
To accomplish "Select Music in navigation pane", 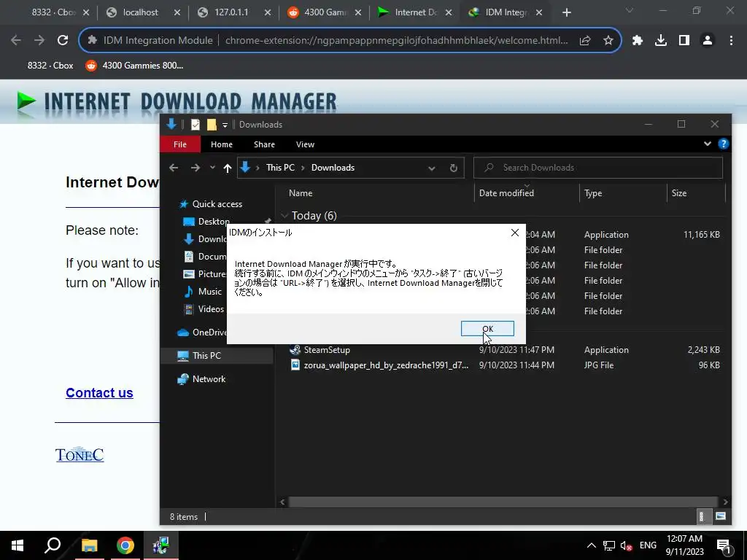I will pos(209,292).
